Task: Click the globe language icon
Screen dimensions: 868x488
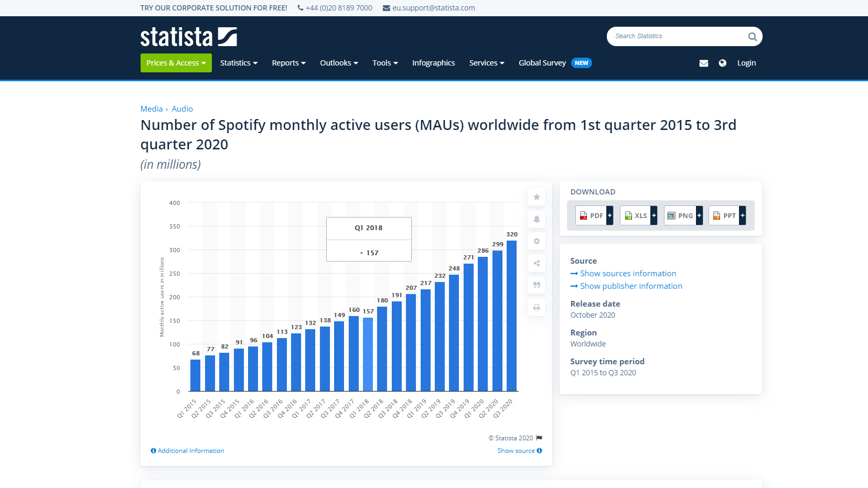Action: point(722,63)
